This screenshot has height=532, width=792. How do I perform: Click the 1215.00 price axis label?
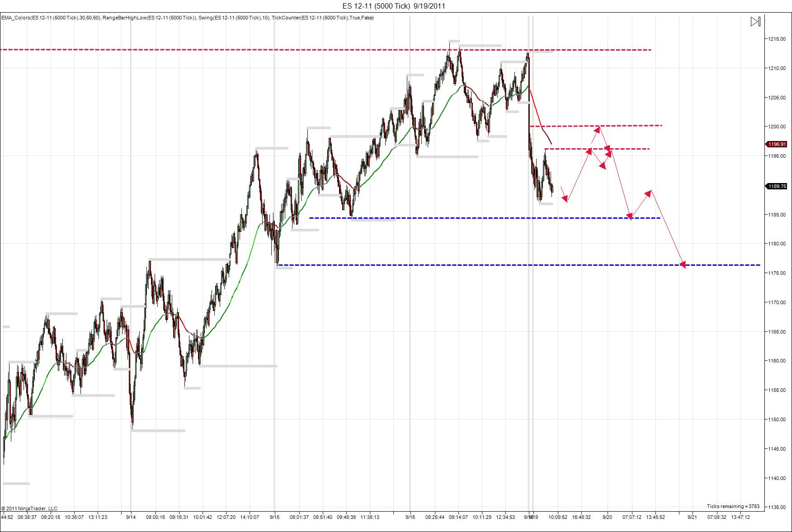point(777,39)
